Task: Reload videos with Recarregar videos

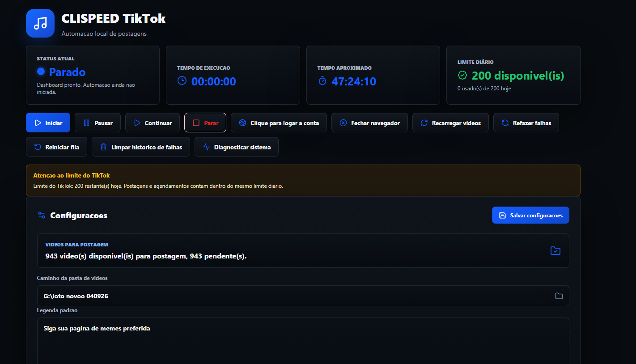Action: [450, 123]
